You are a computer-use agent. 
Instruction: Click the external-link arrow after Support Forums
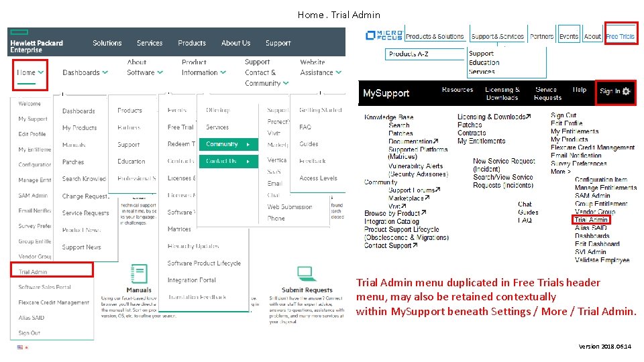(438, 190)
